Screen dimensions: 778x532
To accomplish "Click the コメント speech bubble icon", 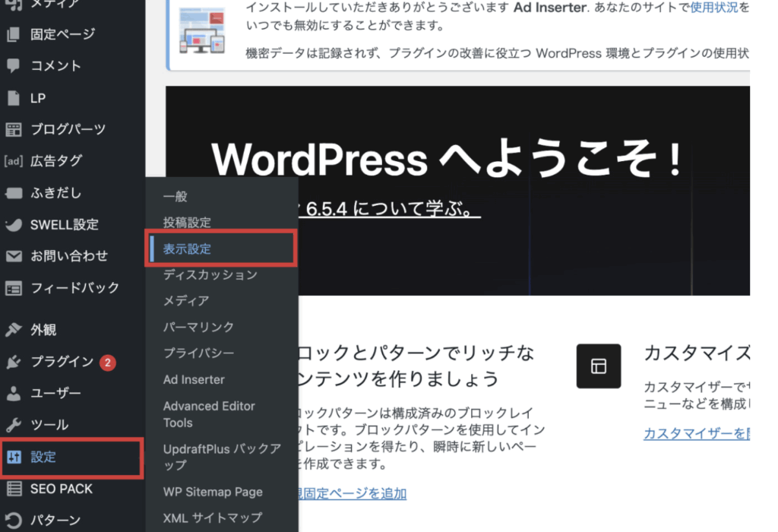I will point(13,65).
